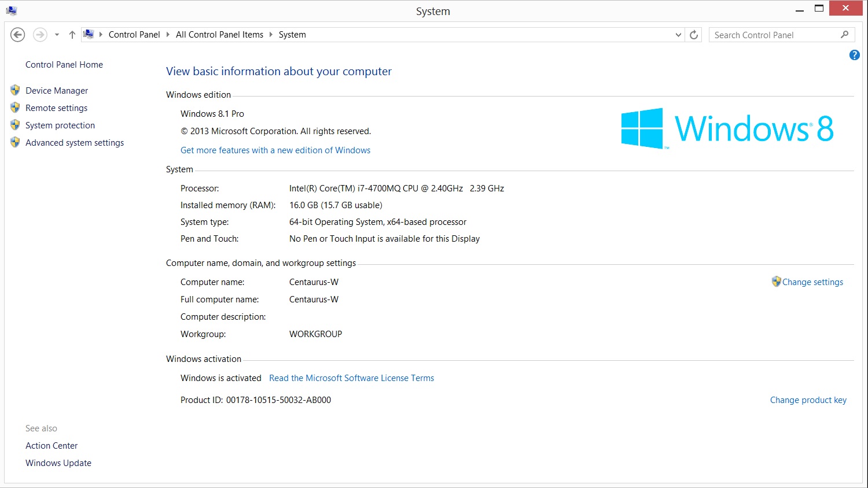Image resolution: width=868 pixels, height=488 pixels.
Task: Click the 64-bit Operating System text
Action: pyautogui.click(x=378, y=222)
